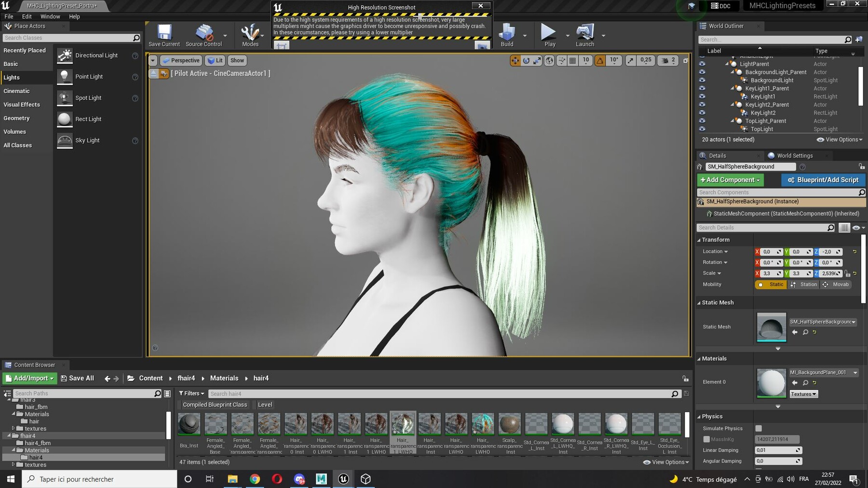Open the Lit view mode dropdown
The image size is (868, 488).
[x=215, y=60]
